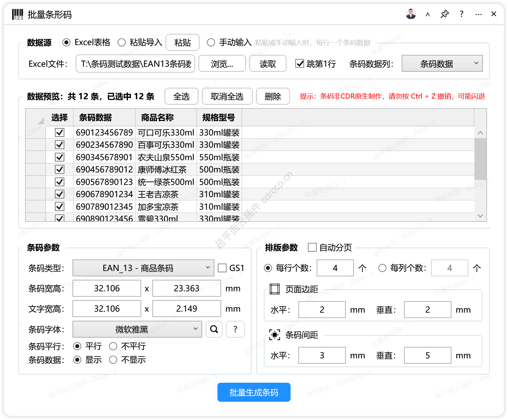Collapse the window with the caret icon
This screenshot has width=508, height=420.
tap(428, 14)
